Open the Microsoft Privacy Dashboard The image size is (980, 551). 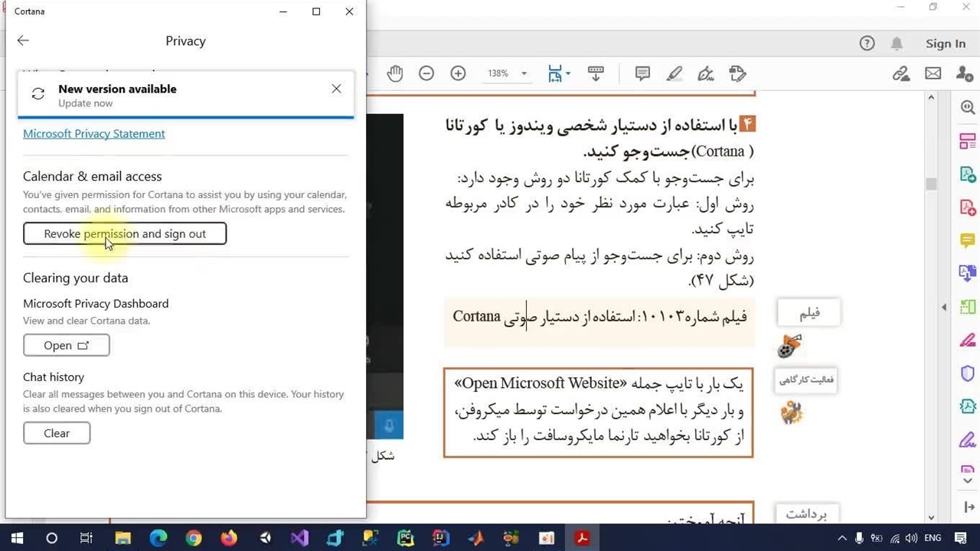(66, 345)
